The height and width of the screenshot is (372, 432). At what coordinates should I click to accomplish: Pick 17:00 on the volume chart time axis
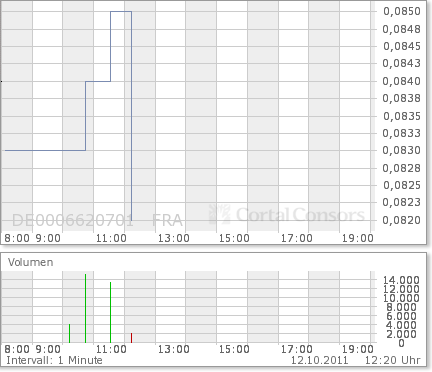296,349
